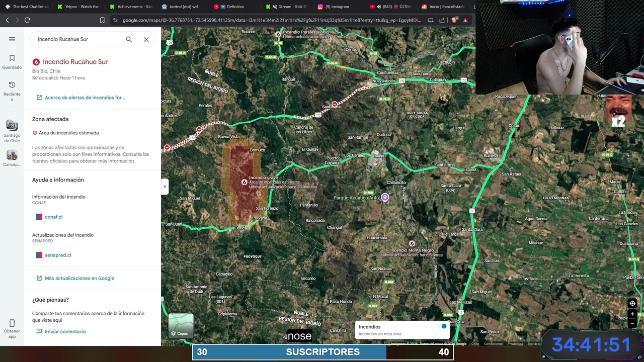The width and height of the screenshot is (644, 362).
Task: Click the search magnifier icon
Action: [129, 39]
